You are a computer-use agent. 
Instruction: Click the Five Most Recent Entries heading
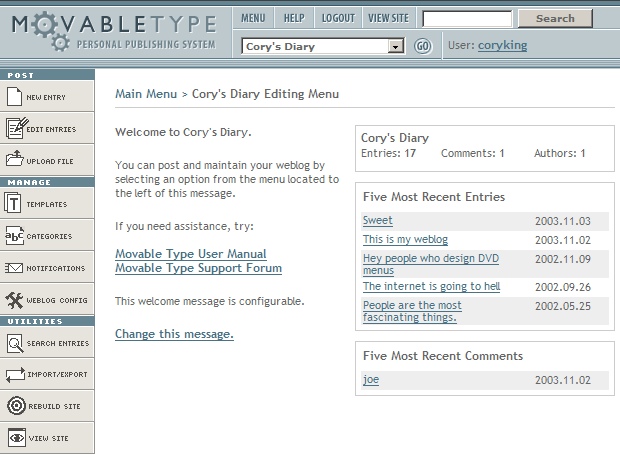[x=434, y=197]
